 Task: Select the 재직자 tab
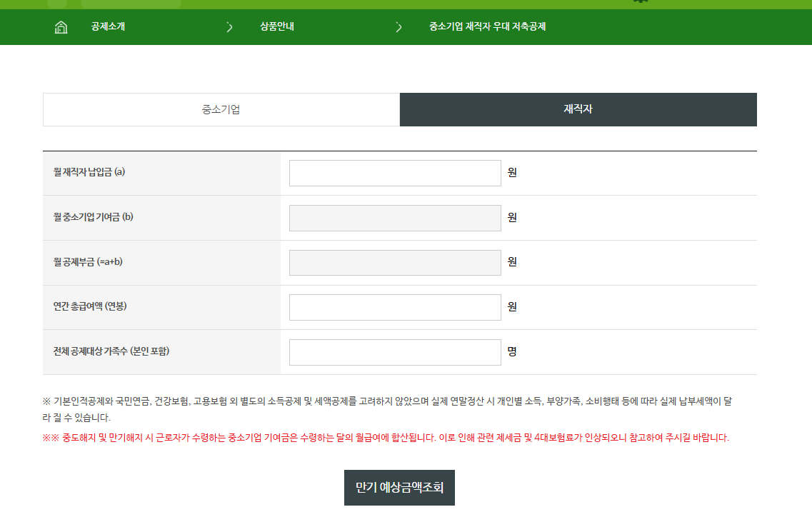578,109
